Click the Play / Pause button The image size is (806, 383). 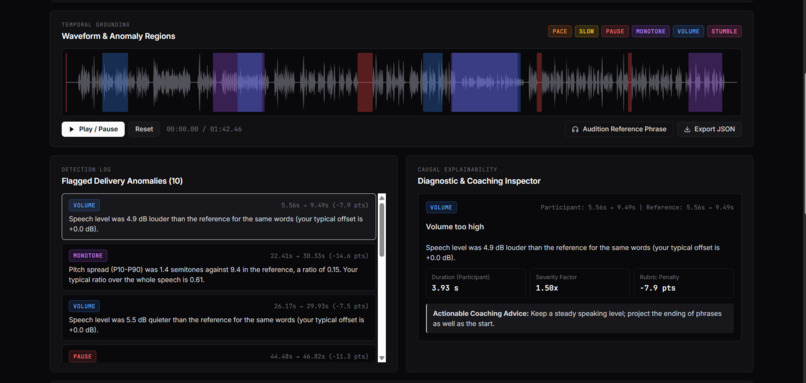[93, 129]
